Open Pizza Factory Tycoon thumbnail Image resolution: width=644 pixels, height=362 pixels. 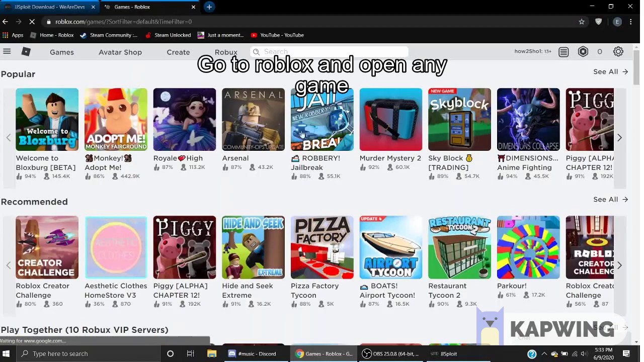[322, 247]
